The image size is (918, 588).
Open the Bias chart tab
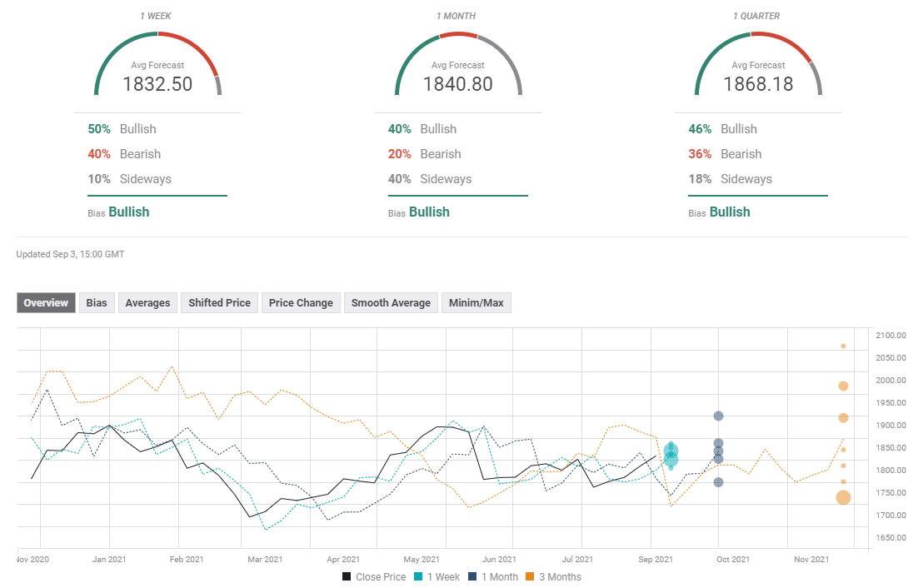[x=97, y=303]
